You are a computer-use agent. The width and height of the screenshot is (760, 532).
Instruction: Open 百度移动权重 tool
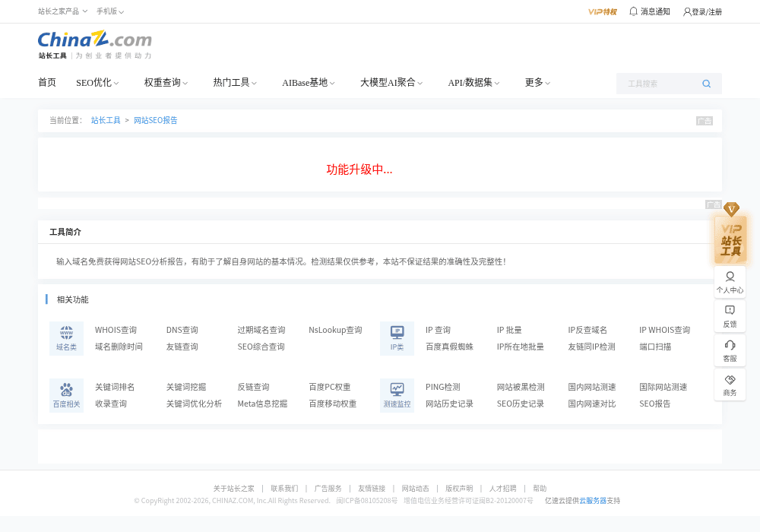pyautogui.click(x=333, y=404)
